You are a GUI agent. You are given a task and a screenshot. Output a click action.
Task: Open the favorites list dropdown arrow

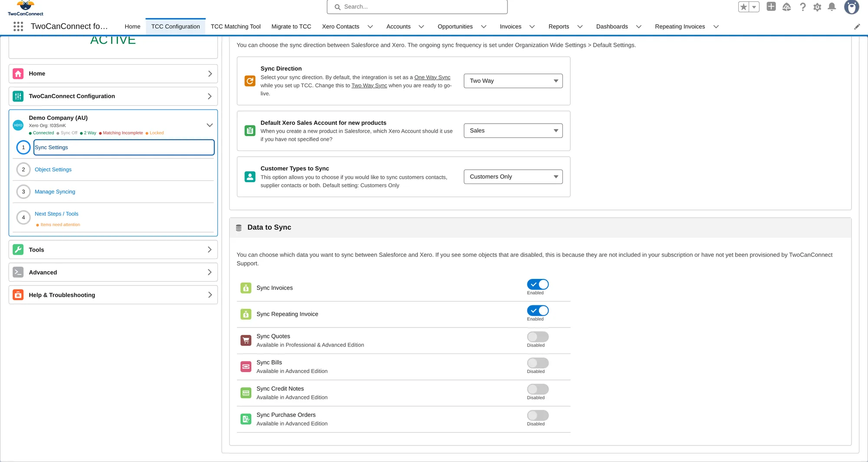[x=754, y=7]
